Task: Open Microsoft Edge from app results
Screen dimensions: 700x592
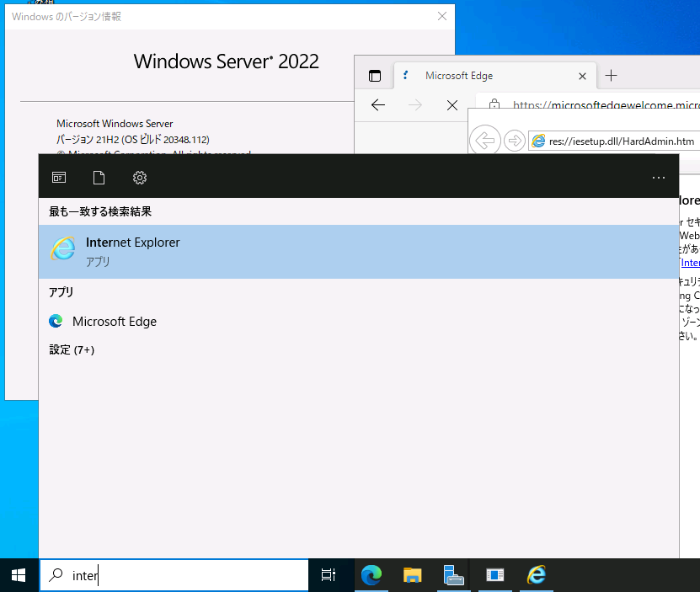Action: [359, 322]
